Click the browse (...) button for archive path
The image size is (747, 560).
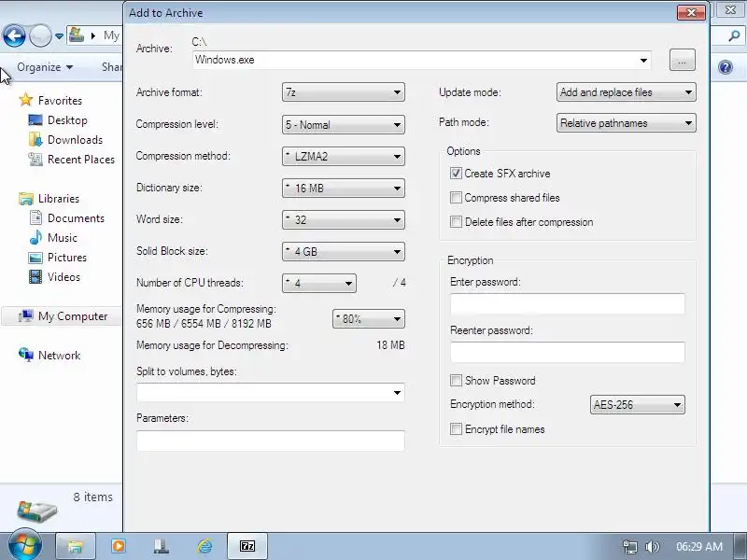[x=683, y=60]
